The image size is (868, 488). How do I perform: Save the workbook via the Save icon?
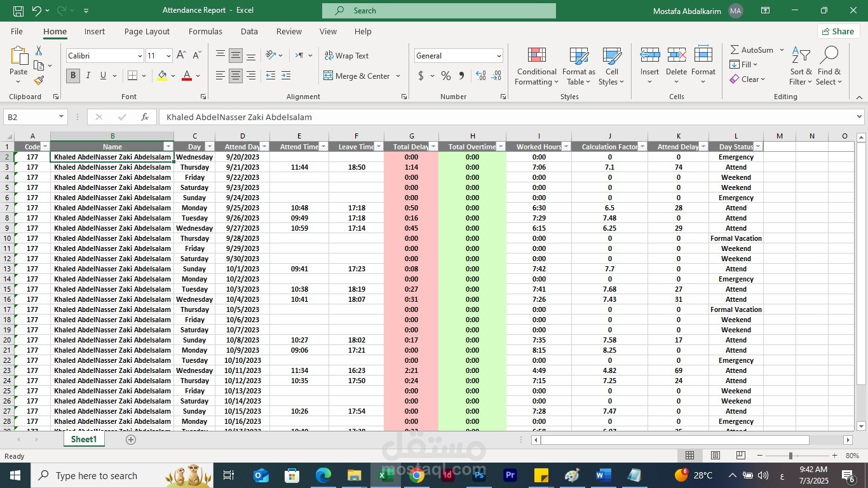[x=18, y=11]
